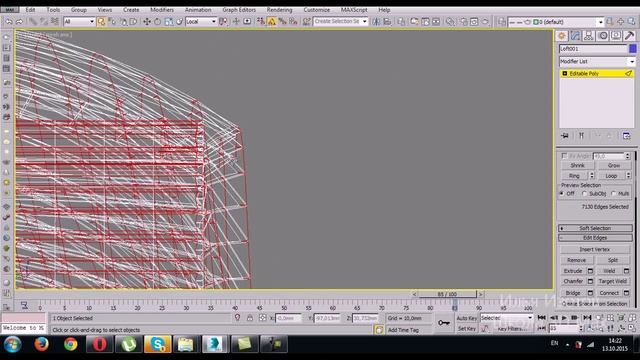Viewport: 640px width, 360px height.
Task: Click the Mirror tool icon
Action: [376, 22]
